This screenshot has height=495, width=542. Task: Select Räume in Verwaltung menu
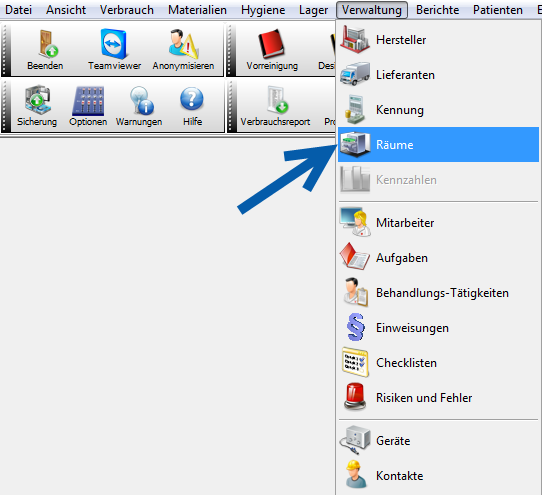point(438,144)
